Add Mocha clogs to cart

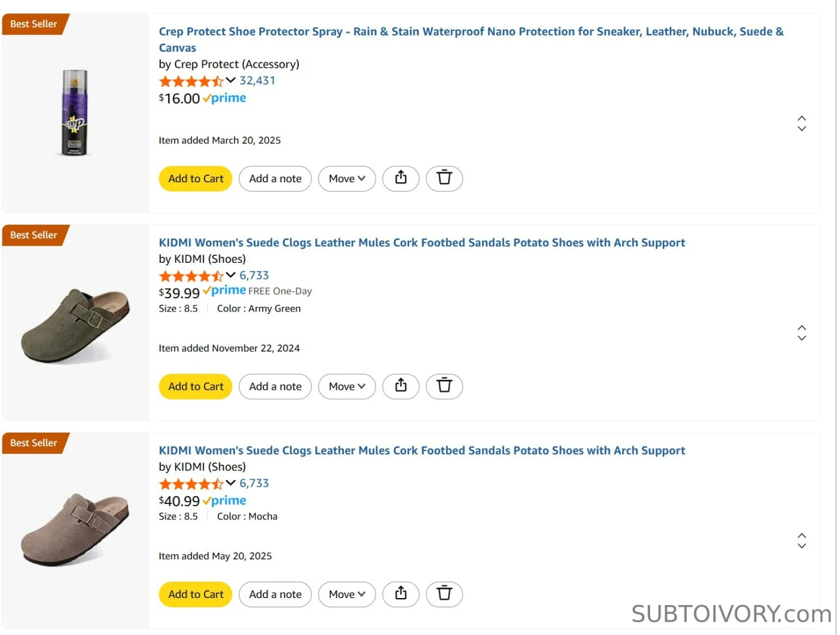point(196,594)
